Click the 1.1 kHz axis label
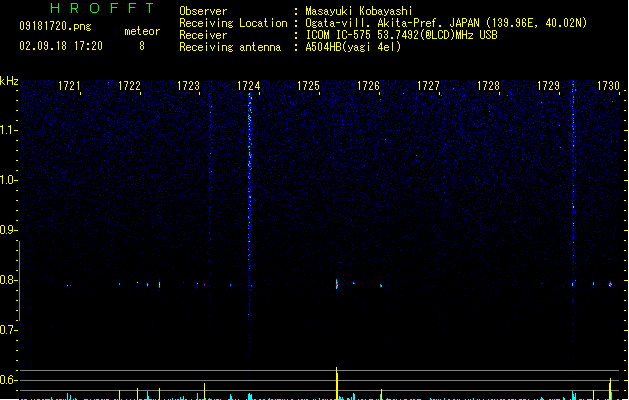The image size is (629, 400). [x=8, y=130]
